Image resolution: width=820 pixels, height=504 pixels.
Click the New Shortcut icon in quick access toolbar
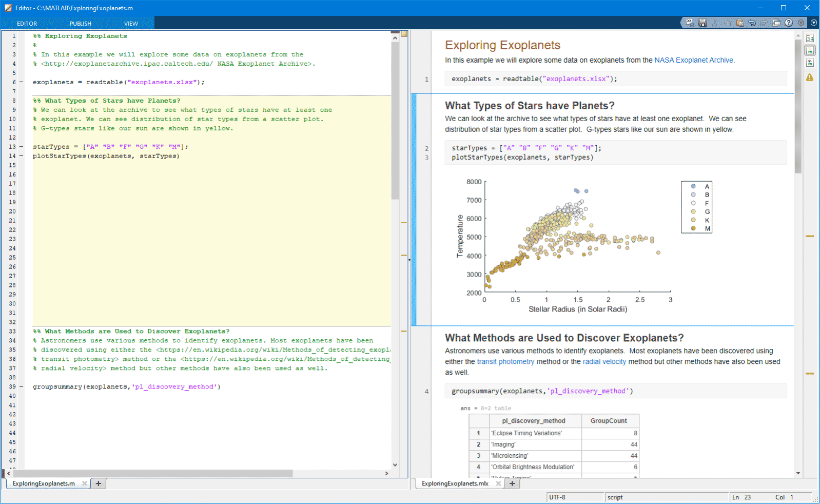(690, 23)
